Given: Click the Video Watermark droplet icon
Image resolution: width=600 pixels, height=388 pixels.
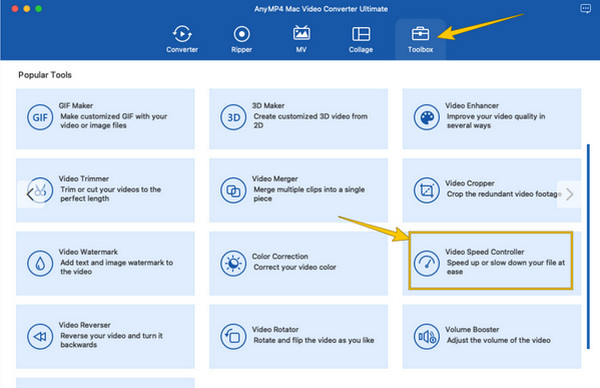Looking at the screenshot, I should tap(40, 263).
